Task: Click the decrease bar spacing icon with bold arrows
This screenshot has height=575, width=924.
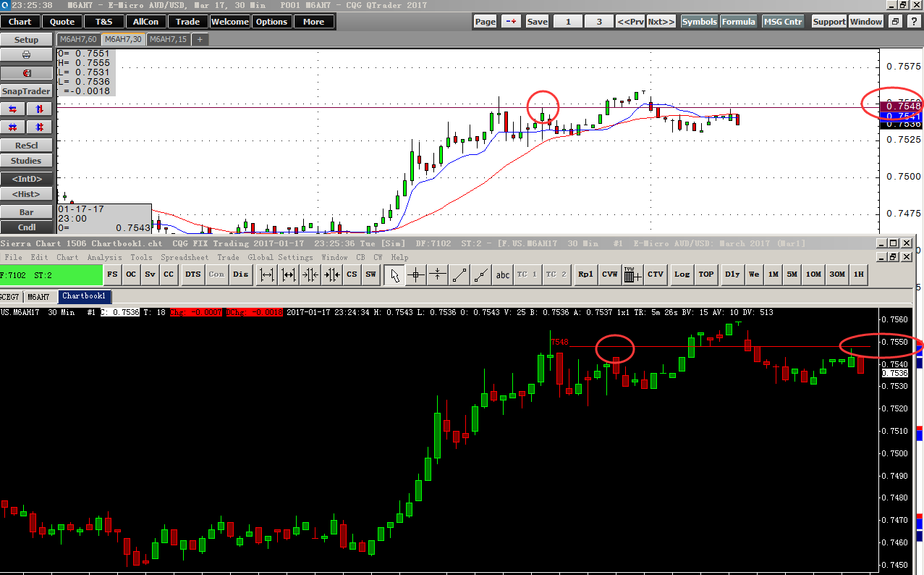Action: [289, 274]
